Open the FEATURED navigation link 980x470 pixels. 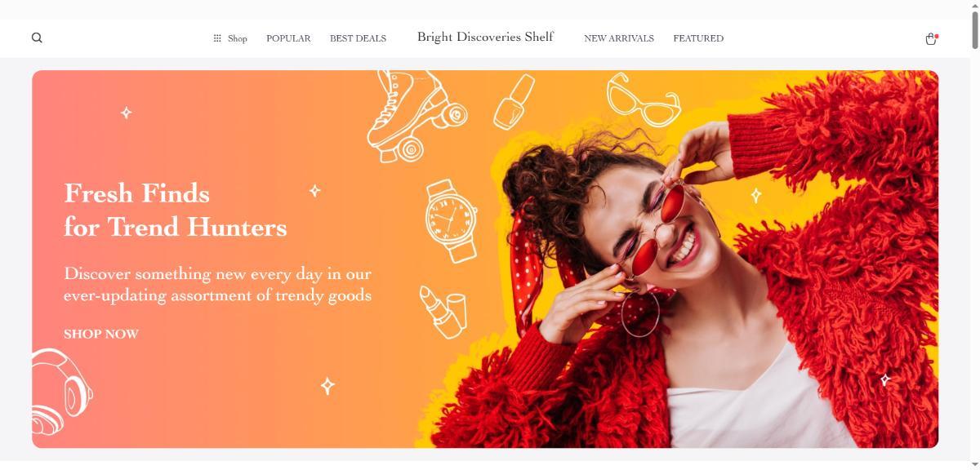coord(698,38)
